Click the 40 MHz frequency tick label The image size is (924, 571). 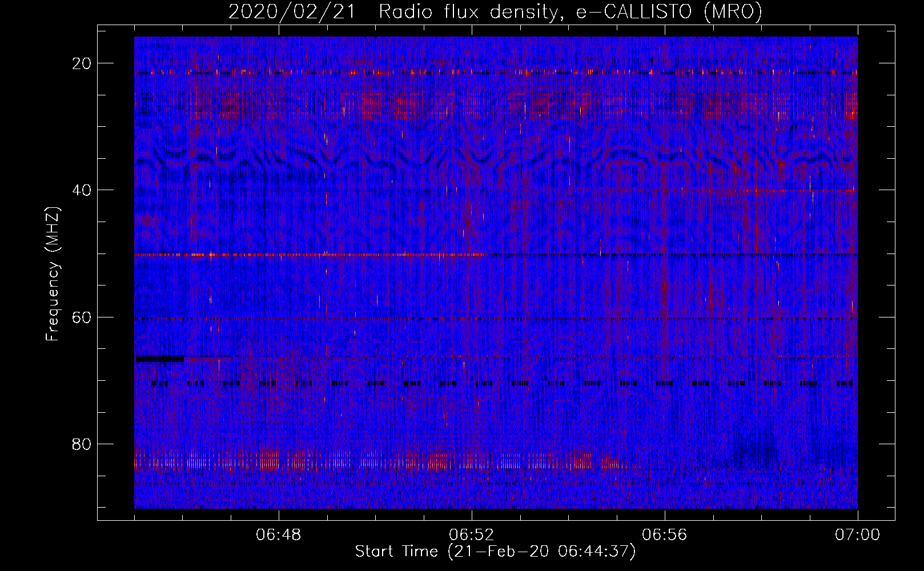click(82, 190)
